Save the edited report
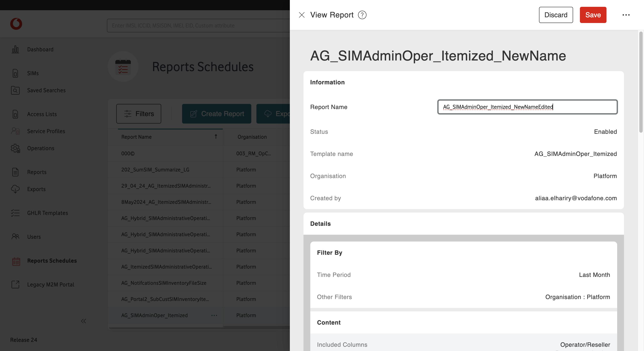The width and height of the screenshot is (644, 351). pos(593,15)
